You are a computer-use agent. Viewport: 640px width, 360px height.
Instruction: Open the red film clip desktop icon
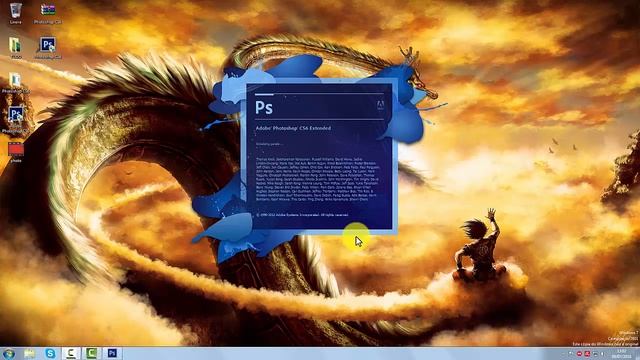coord(16,149)
